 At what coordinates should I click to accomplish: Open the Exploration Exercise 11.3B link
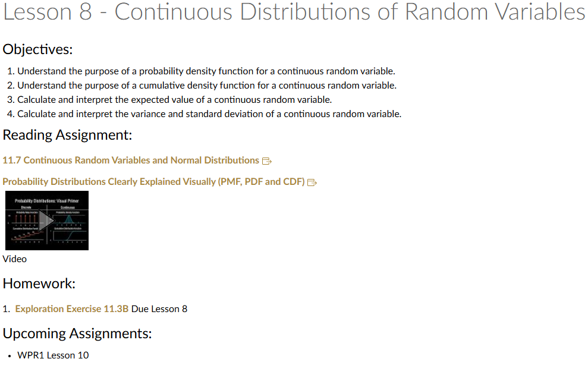[x=72, y=309]
